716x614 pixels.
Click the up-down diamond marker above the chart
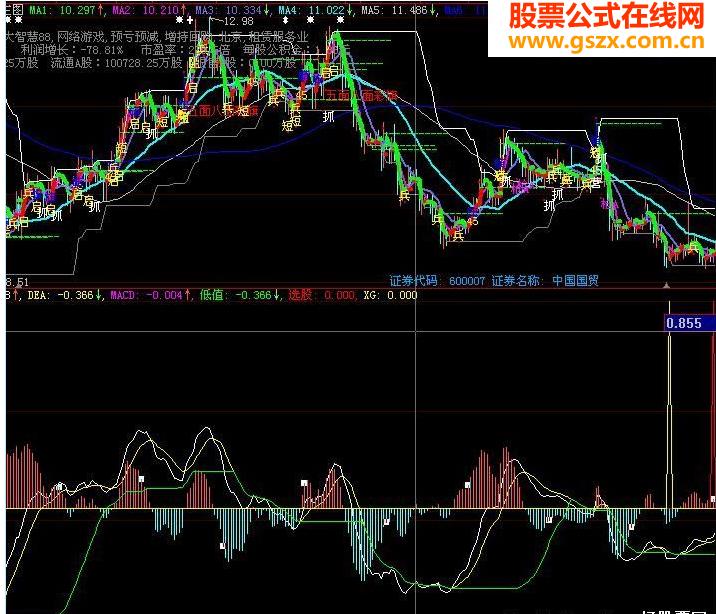pyautogui.click(x=285, y=20)
